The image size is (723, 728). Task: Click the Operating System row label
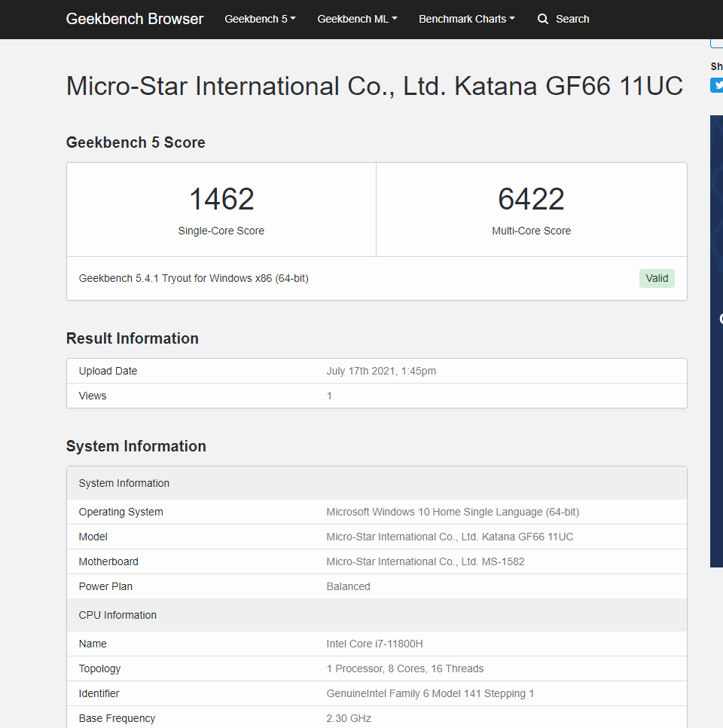click(120, 512)
